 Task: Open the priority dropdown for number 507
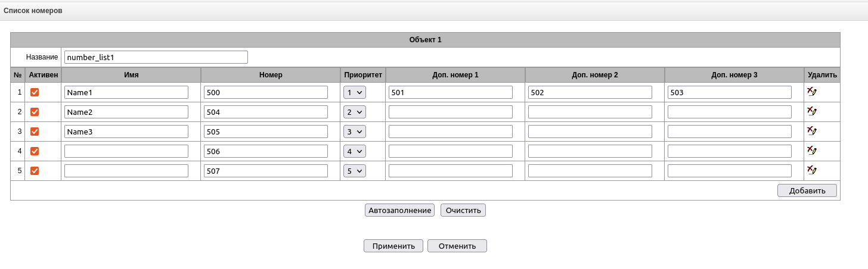[355, 171]
